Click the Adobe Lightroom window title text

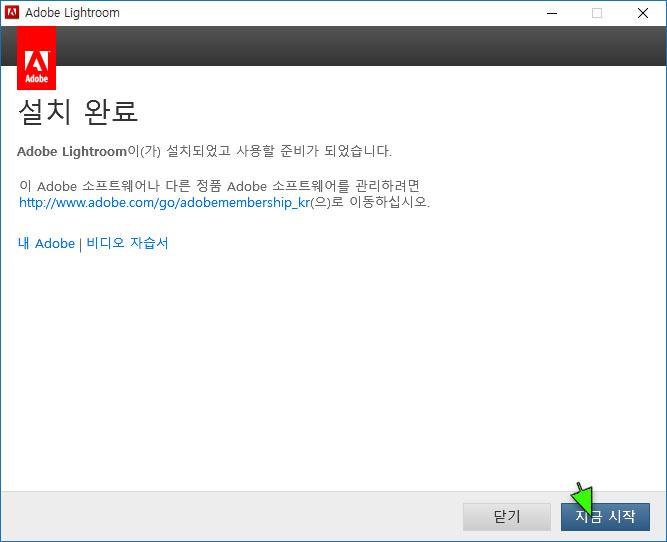72,13
